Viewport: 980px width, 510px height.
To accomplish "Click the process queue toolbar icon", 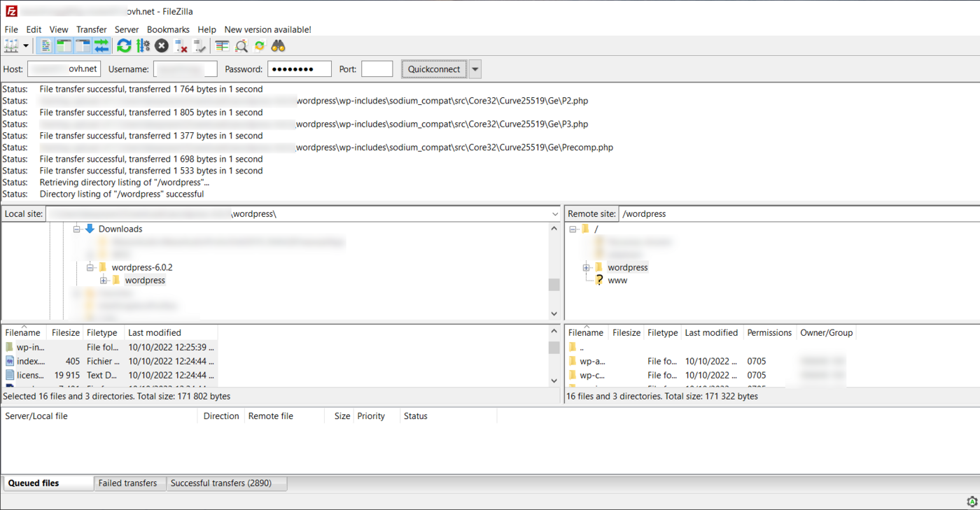I will coord(143,46).
